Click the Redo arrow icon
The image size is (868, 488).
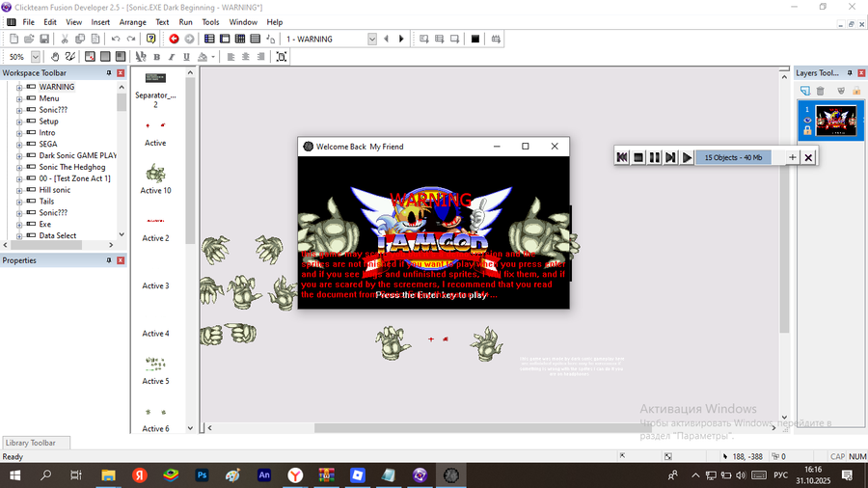(x=131, y=39)
